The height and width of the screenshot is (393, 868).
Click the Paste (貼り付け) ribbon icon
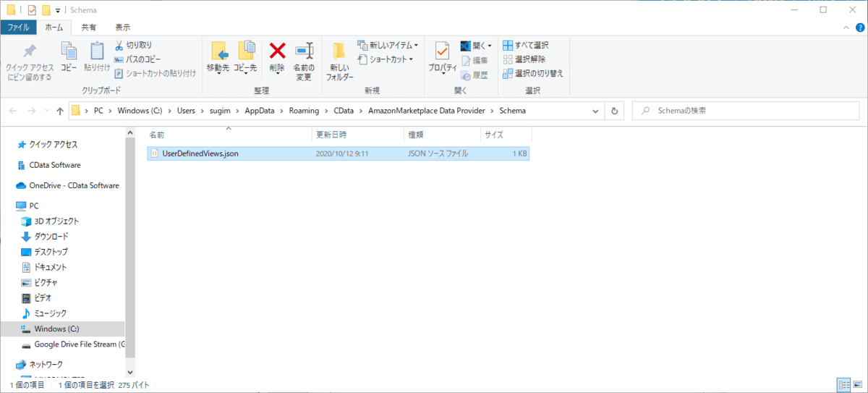tap(97, 51)
